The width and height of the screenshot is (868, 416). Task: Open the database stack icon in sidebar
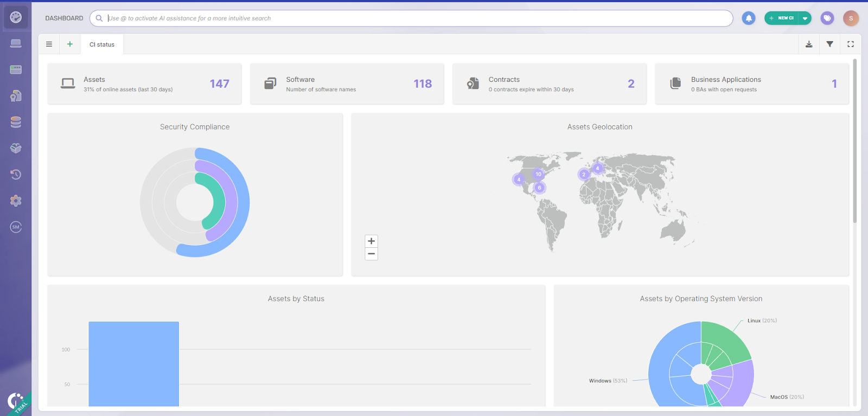pos(16,122)
